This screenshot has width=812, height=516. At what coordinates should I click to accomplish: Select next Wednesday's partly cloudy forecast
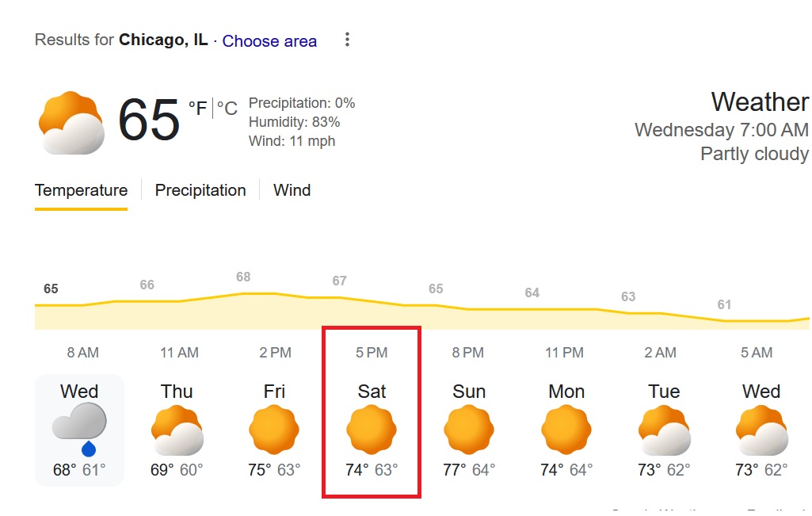[x=761, y=430]
